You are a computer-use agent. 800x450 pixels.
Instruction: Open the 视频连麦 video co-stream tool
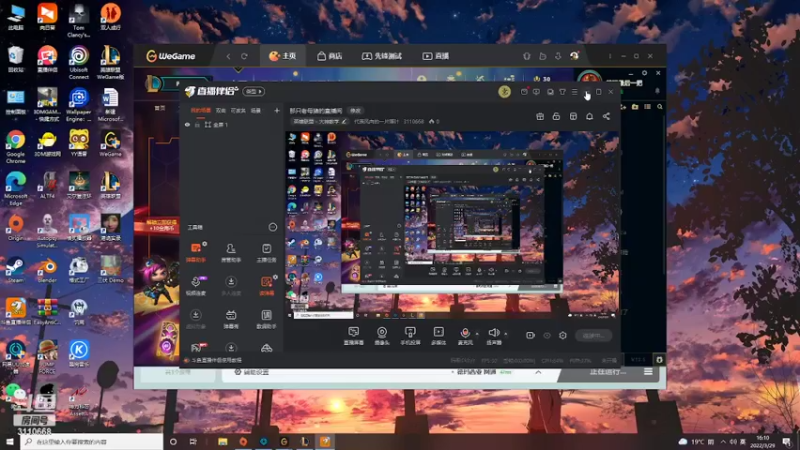(x=196, y=286)
